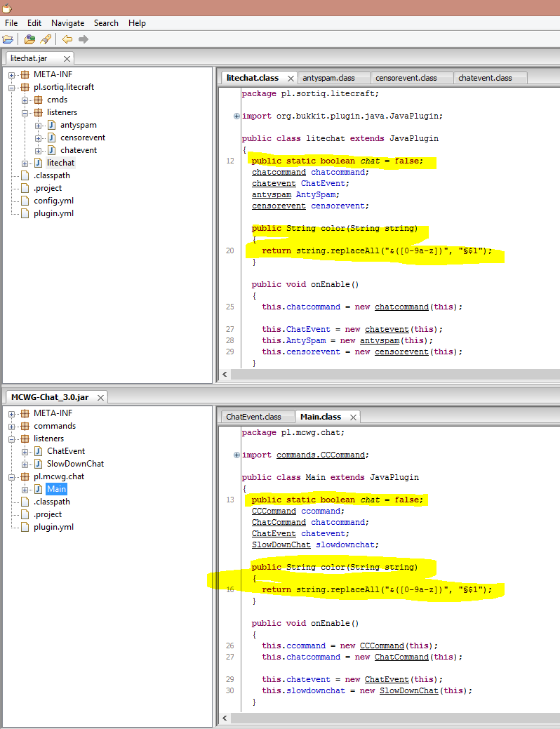
Task: Expand the cmds package node
Action: tap(25, 100)
